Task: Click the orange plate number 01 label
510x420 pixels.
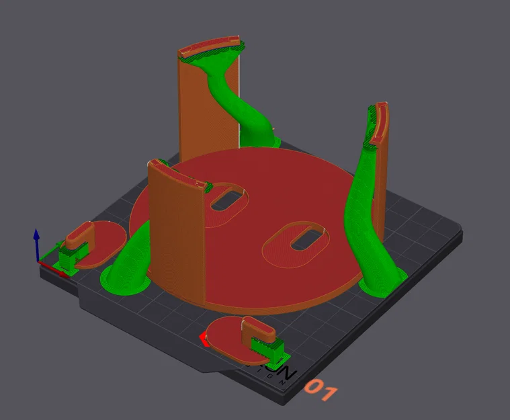Action: click(321, 389)
